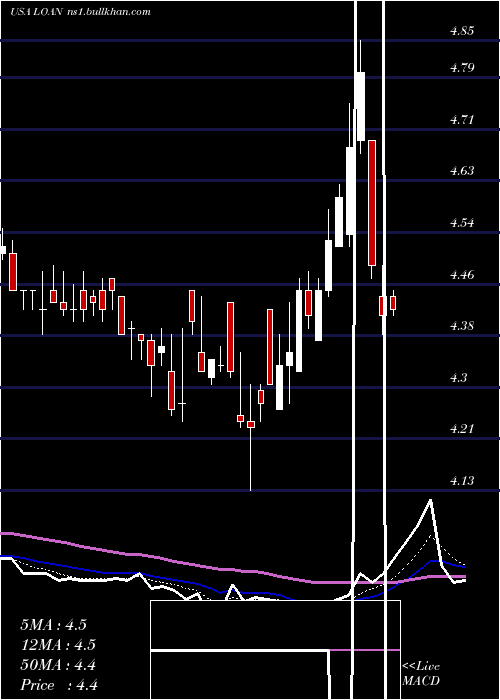Click the 4.21 price axis label
This screenshot has height=700, width=500.
click(x=462, y=429)
